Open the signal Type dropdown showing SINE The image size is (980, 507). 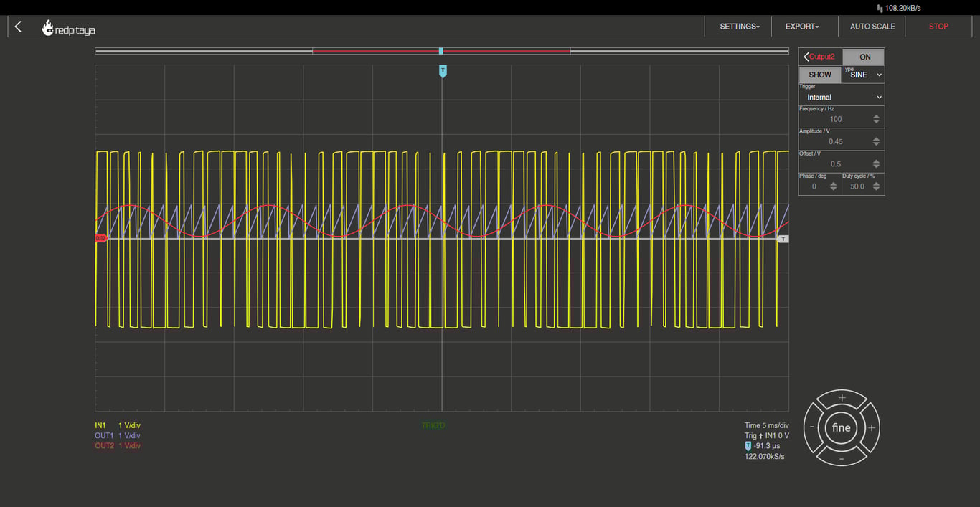(x=863, y=75)
